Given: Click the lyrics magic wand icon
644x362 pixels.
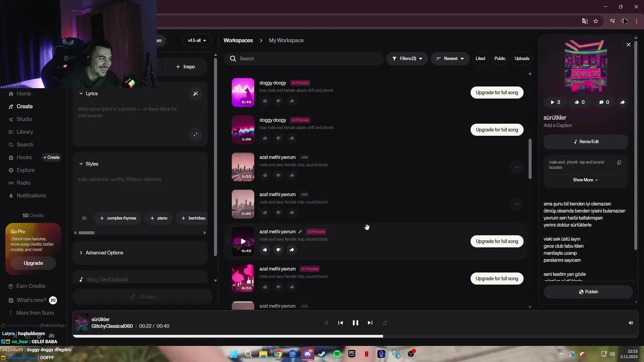Looking at the screenshot, I should point(196,94).
